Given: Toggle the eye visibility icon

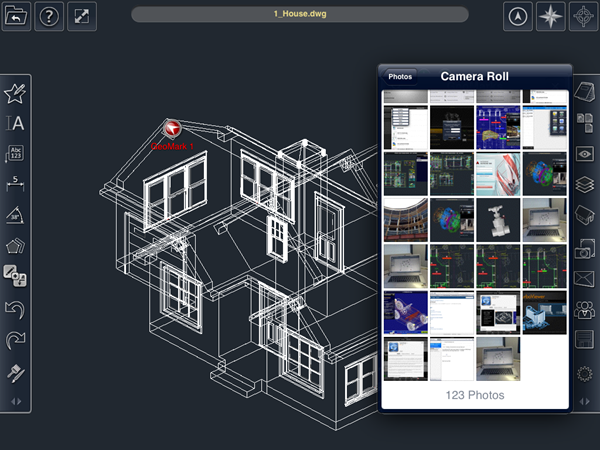Looking at the screenshot, I should [585, 153].
